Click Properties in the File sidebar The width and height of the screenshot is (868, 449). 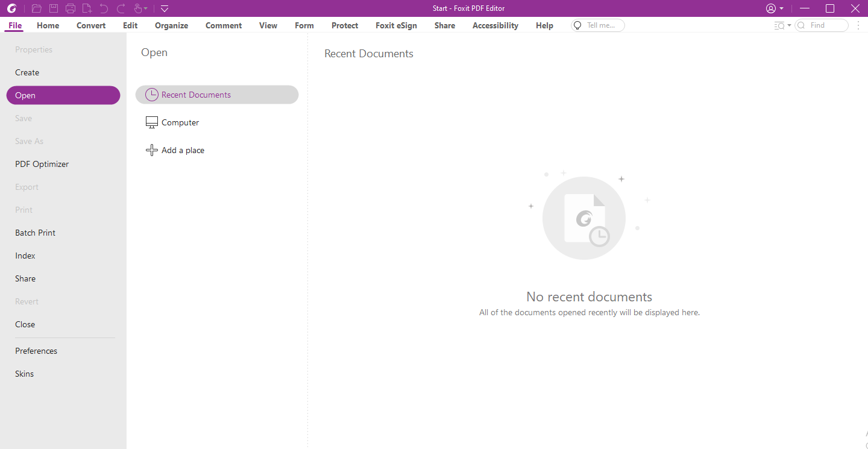click(x=63, y=49)
